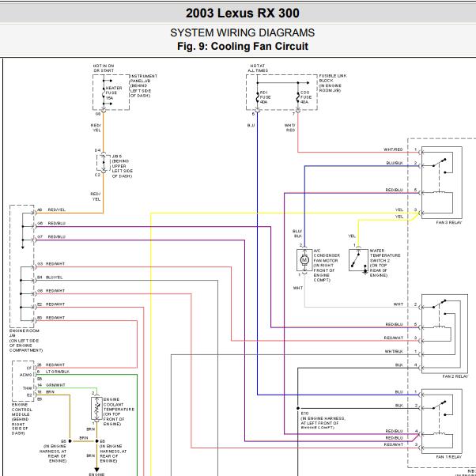476x476 pixels.
Task: Click the Heater fuse 15A symbol
Action: click(104, 93)
